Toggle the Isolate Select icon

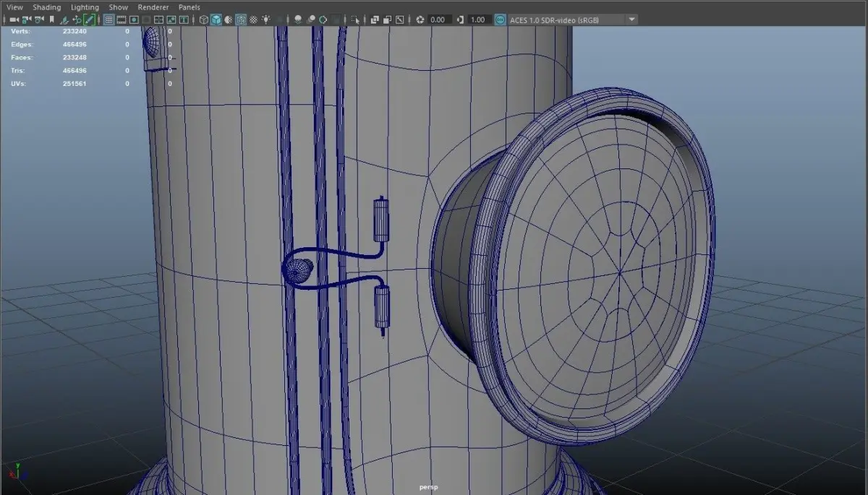click(x=355, y=20)
